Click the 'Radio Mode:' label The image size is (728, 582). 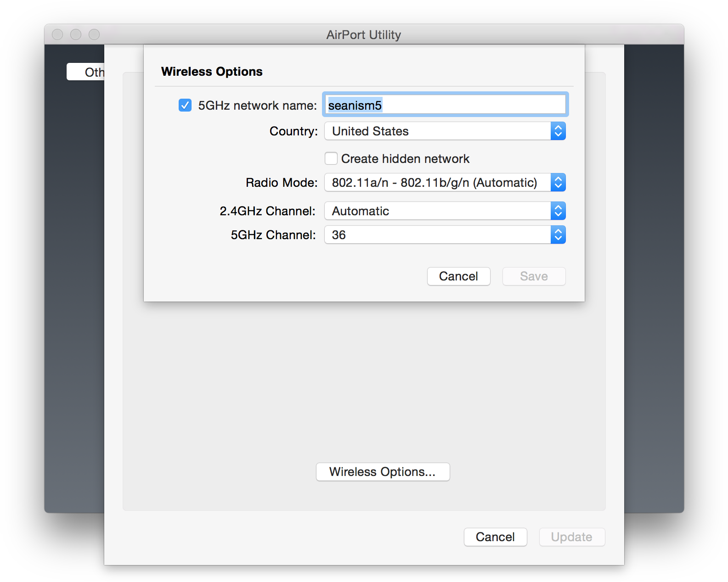pyautogui.click(x=281, y=183)
